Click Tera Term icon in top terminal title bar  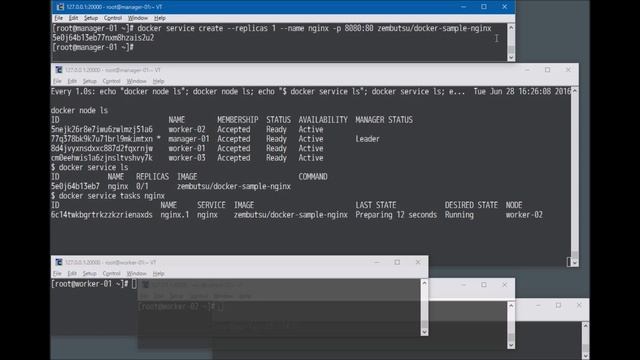(x=60, y=7)
